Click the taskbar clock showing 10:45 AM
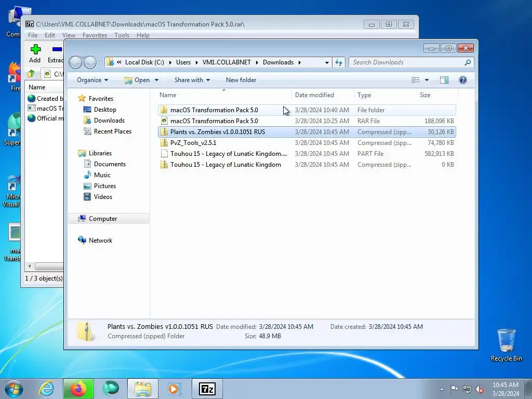The width and height of the screenshot is (532, 399). tap(505, 389)
